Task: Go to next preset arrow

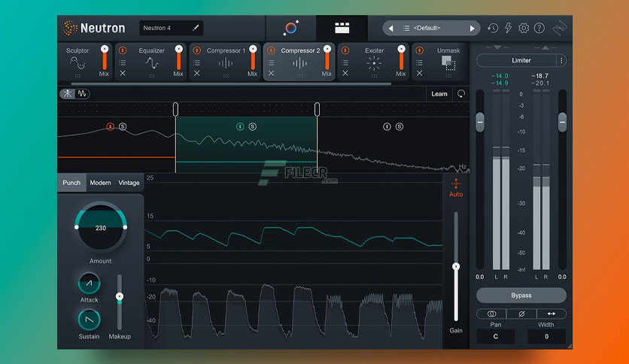Action: click(x=473, y=28)
